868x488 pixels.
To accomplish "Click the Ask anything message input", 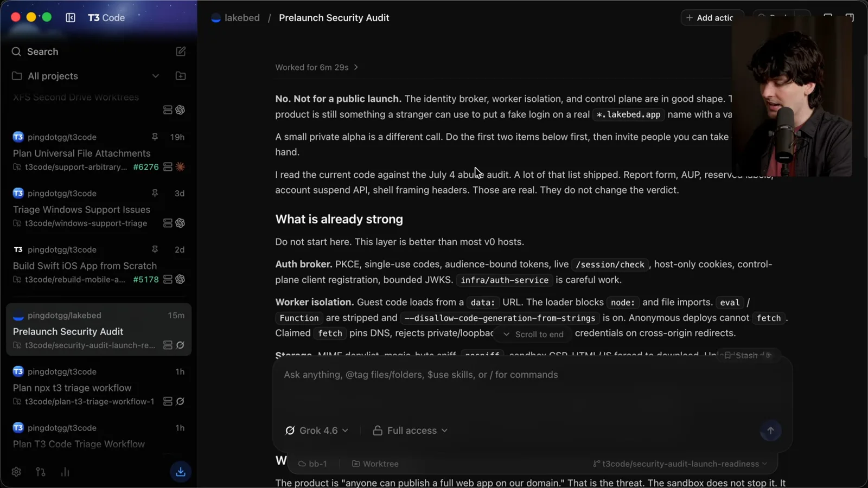I will [532, 390].
